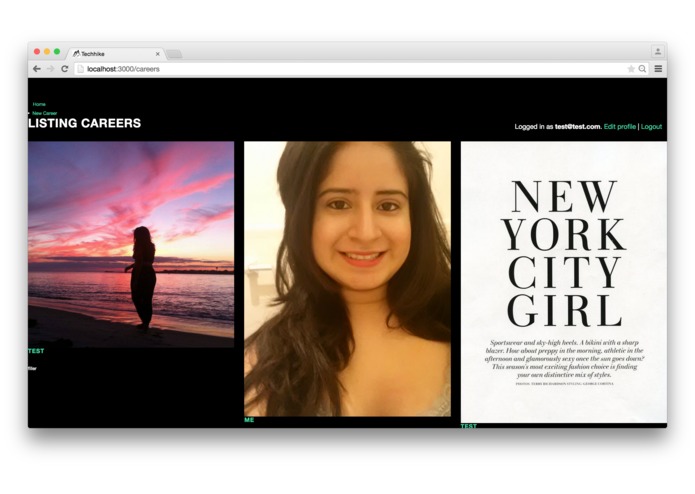695x494 pixels.
Task: Reload the page with the refresh icon
Action: pyautogui.click(x=65, y=69)
